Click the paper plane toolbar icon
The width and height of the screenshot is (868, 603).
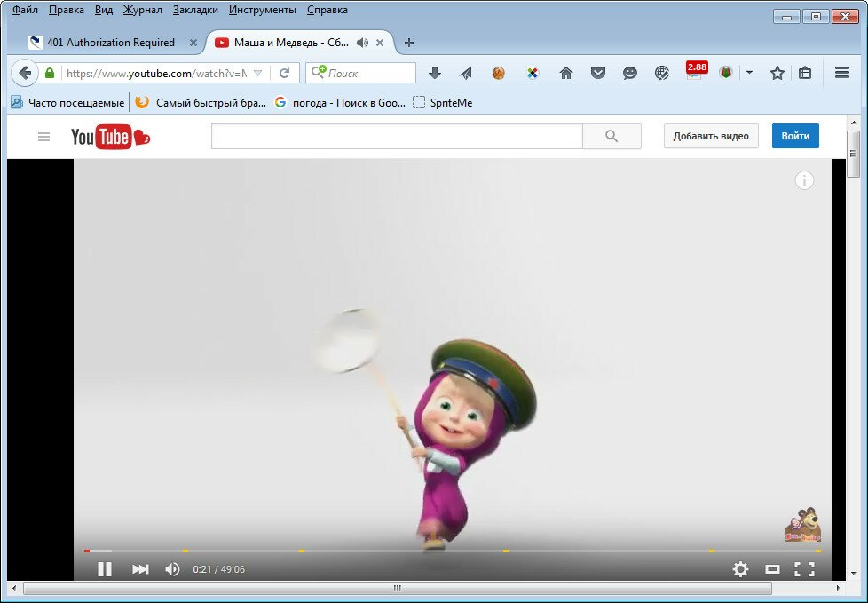(466, 73)
